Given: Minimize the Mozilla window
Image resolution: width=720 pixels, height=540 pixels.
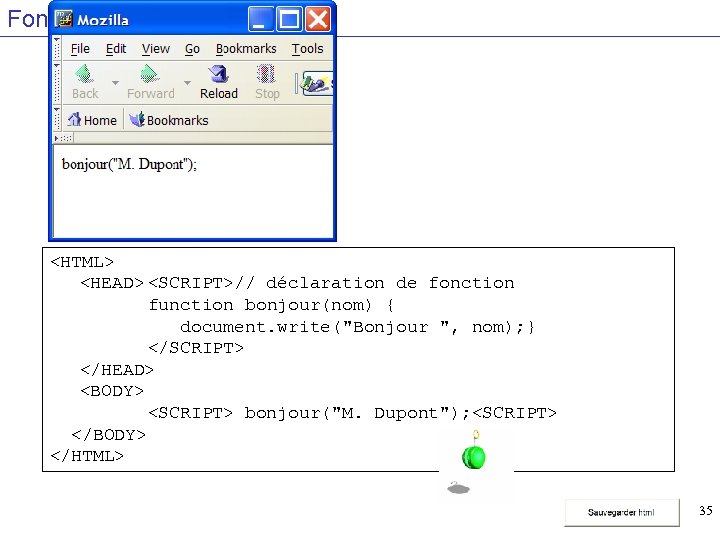Looking at the screenshot, I should [x=261, y=19].
